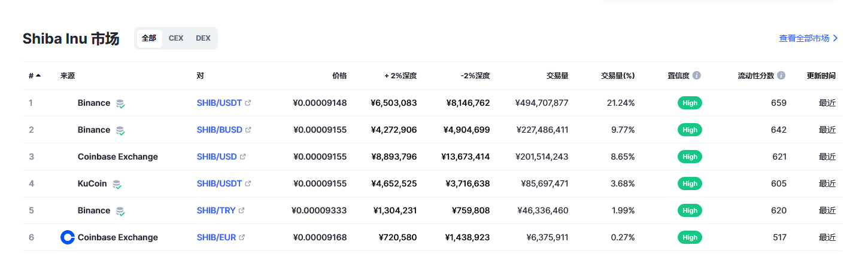The width and height of the screenshot is (868, 257).
Task: Click the Coinbase Exchange logo in row 6
Action: (x=68, y=237)
